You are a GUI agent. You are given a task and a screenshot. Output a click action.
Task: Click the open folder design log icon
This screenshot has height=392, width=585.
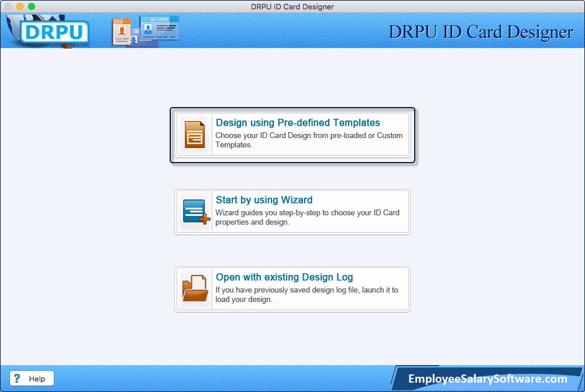pyautogui.click(x=195, y=288)
